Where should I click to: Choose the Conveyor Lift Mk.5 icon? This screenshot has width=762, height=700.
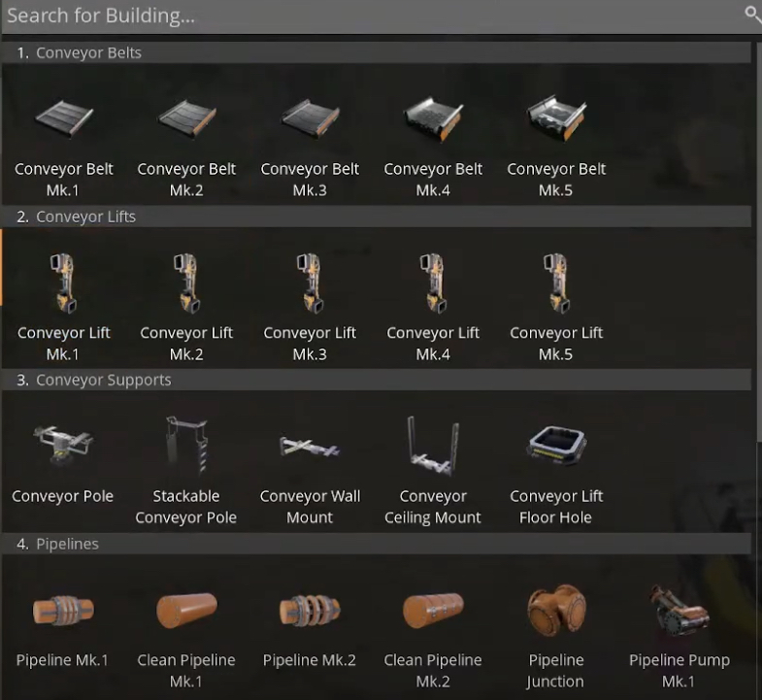point(556,283)
